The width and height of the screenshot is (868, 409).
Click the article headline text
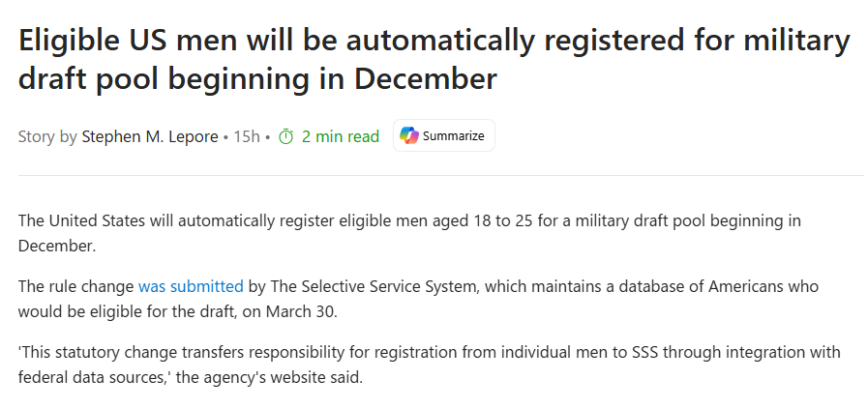(x=434, y=60)
